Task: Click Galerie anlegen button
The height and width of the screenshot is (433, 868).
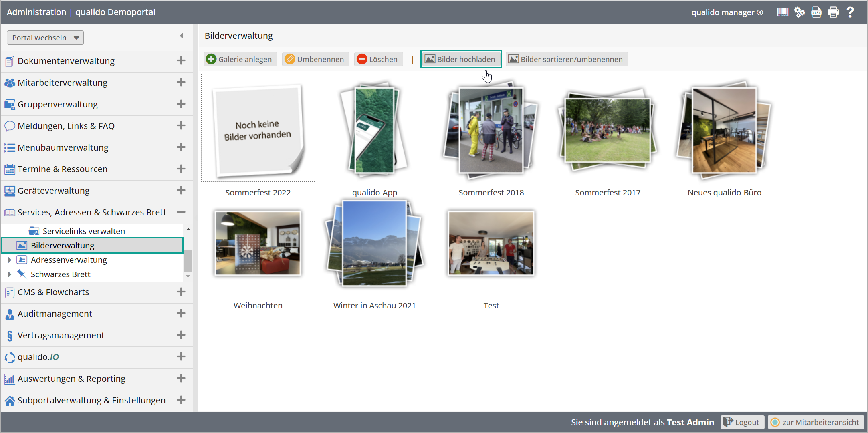Action: pos(240,59)
